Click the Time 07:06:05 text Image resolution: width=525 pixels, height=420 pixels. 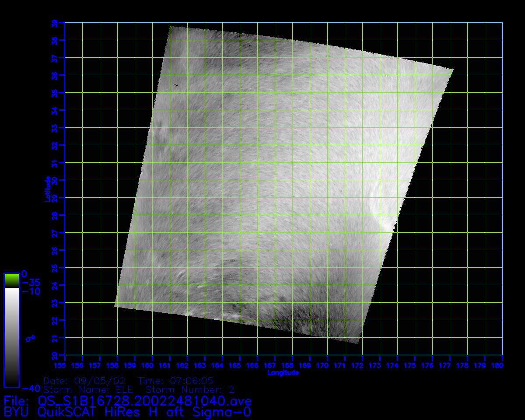click(x=175, y=381)
